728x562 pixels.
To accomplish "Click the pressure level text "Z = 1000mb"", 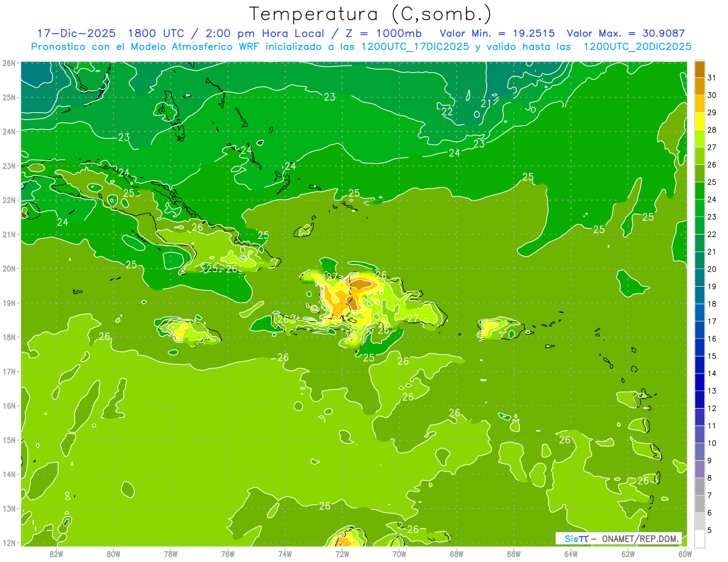I will (x=383, y=33).
